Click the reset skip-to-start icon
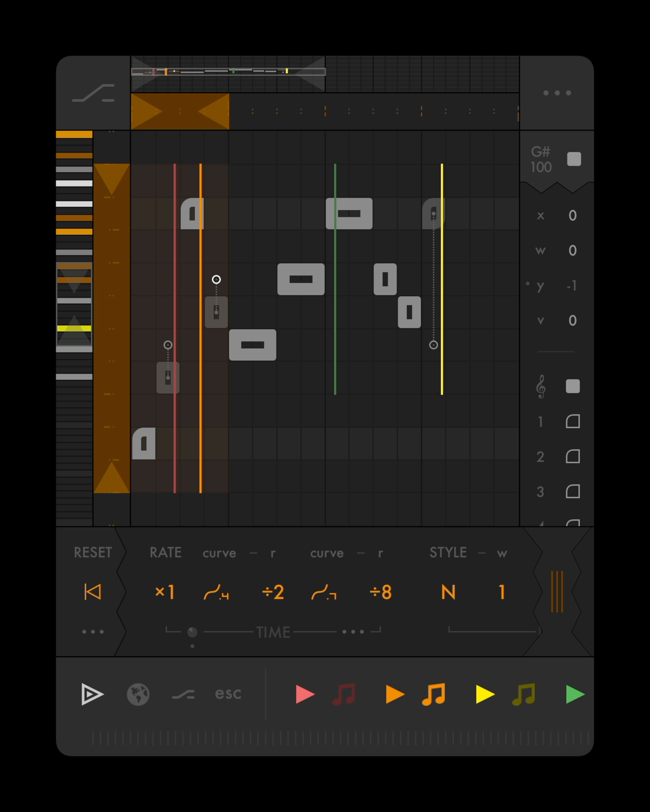Viewport: 650px width, 812px height. 93,592
